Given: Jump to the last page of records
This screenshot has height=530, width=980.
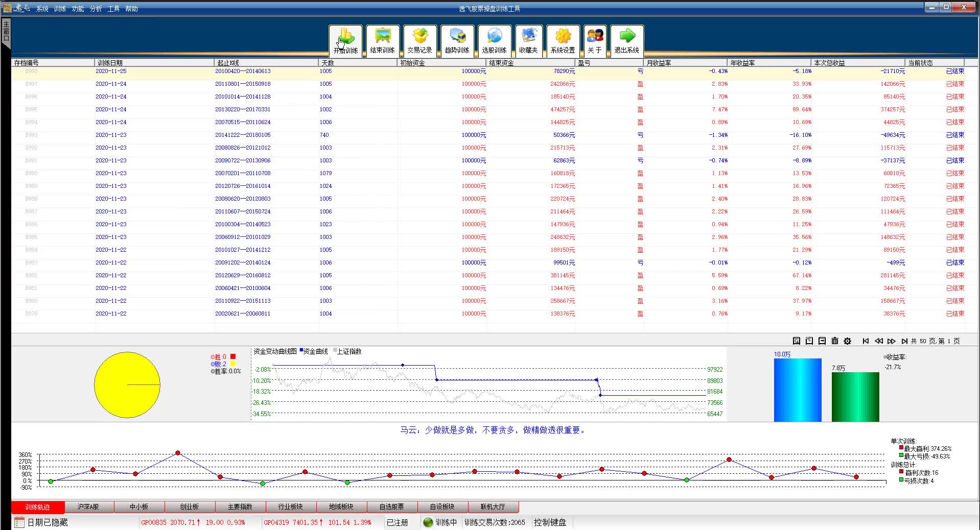Looking at the screenshot, I should (904, 341).
